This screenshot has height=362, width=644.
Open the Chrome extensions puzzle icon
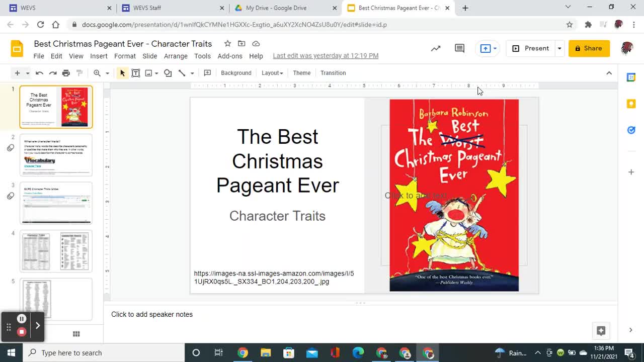point(588,24)
